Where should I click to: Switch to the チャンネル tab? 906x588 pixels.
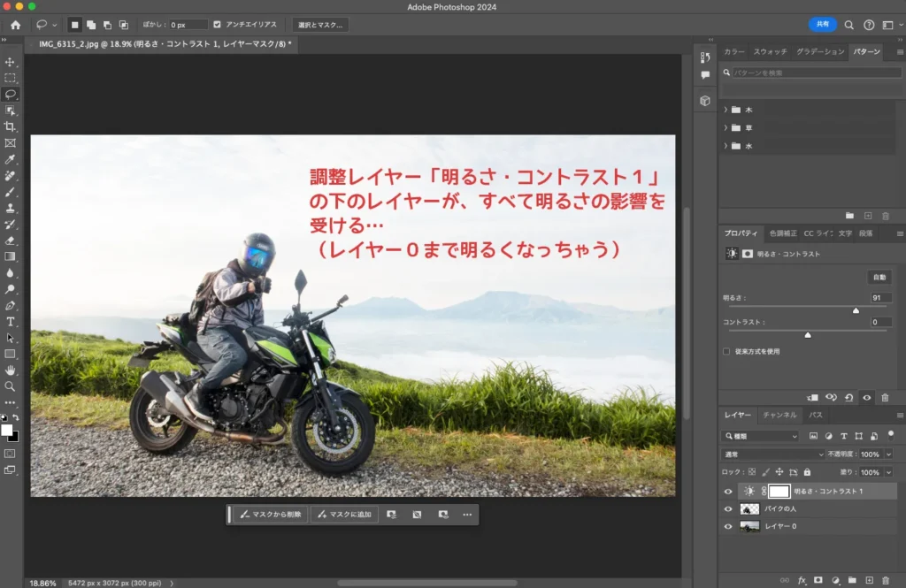pos(779,415)
